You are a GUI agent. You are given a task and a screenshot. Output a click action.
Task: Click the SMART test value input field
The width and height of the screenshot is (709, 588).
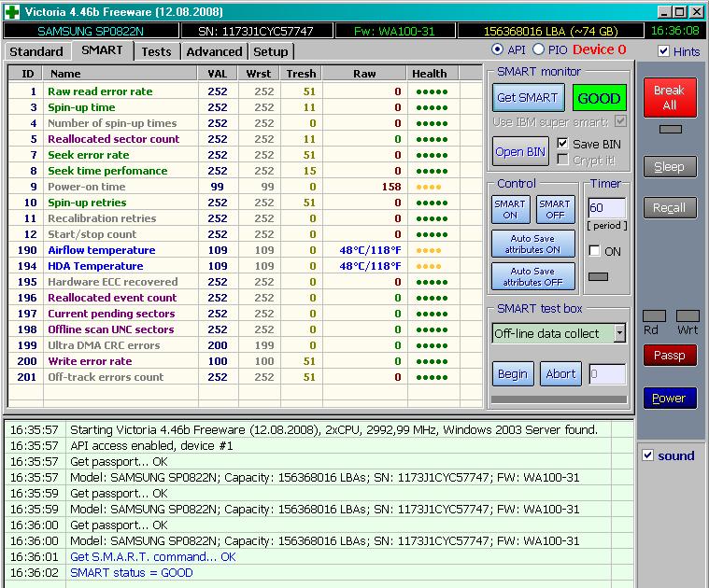coord(607,374)
